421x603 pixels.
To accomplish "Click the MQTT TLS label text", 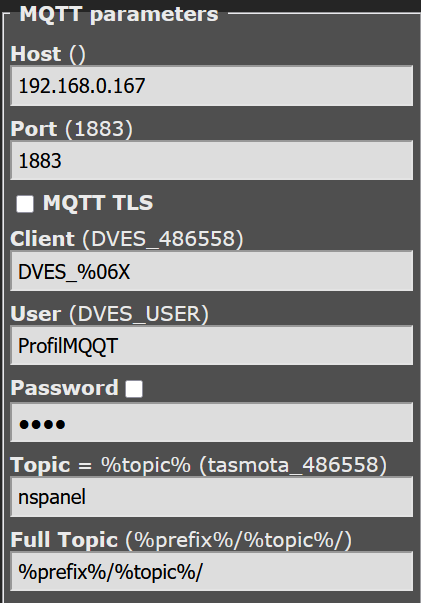I will pos(98,203).
